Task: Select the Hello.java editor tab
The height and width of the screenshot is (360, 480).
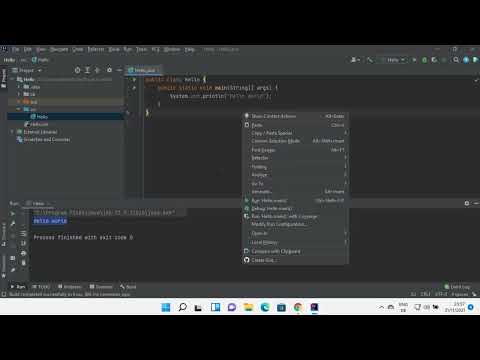Action: click(x=143, y=70)
